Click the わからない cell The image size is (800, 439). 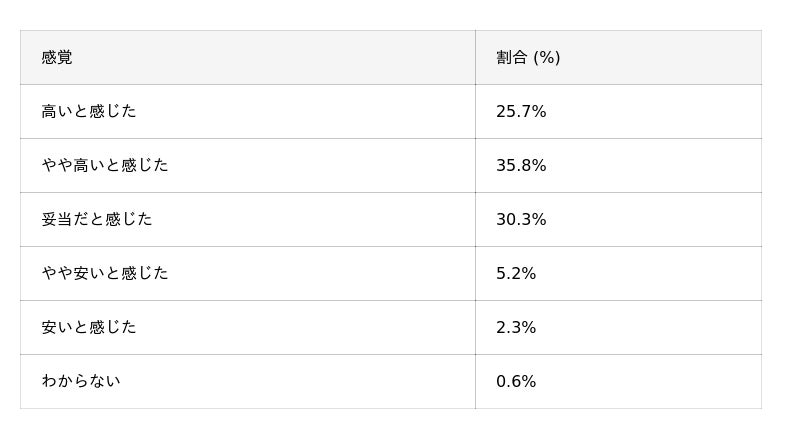81,382
